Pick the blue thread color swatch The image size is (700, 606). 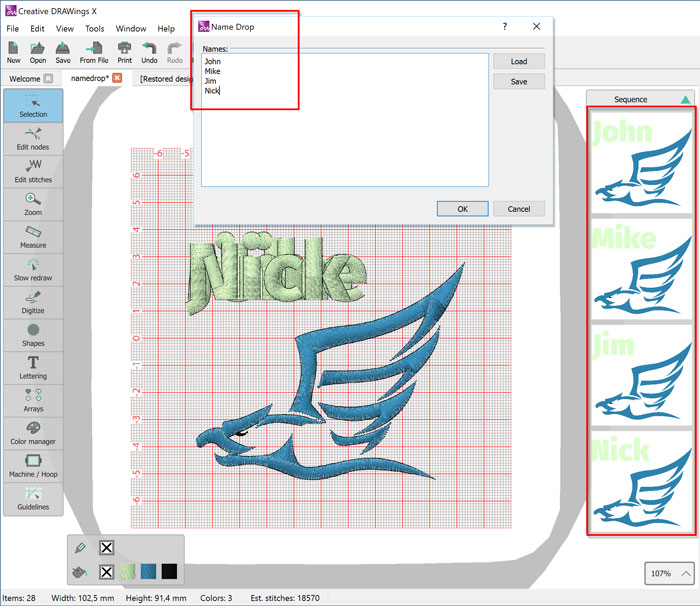[149, 572]
